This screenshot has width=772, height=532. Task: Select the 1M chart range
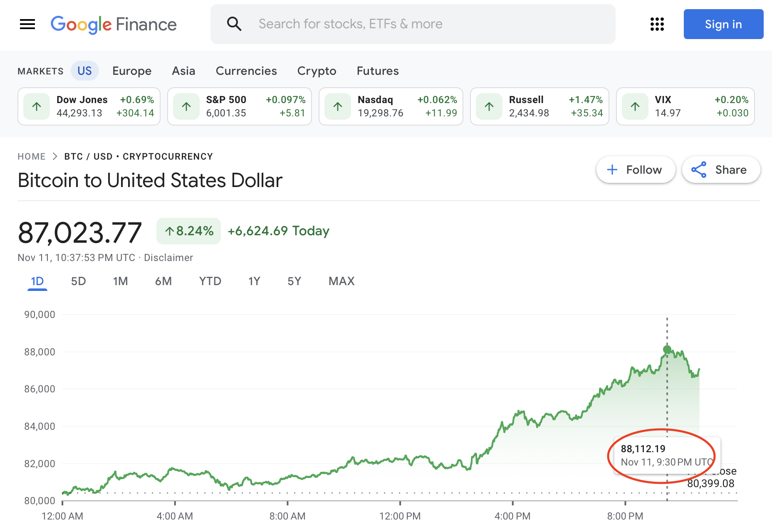click(120, 281)
